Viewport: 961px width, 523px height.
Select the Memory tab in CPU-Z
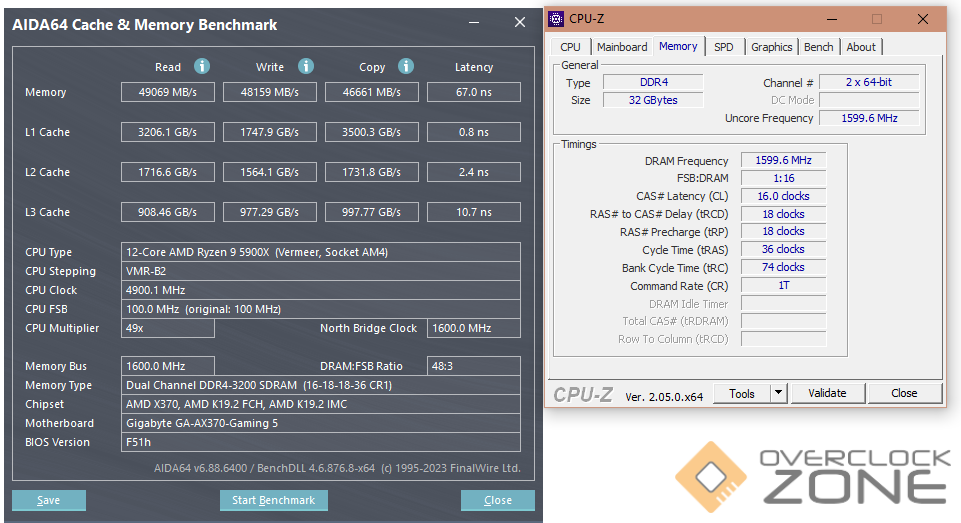678,47
